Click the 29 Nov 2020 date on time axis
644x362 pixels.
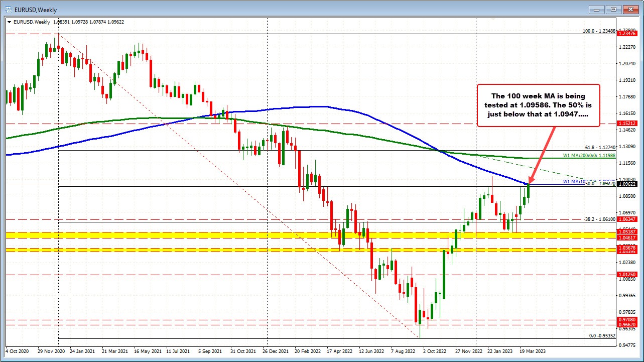click(53, 351)
